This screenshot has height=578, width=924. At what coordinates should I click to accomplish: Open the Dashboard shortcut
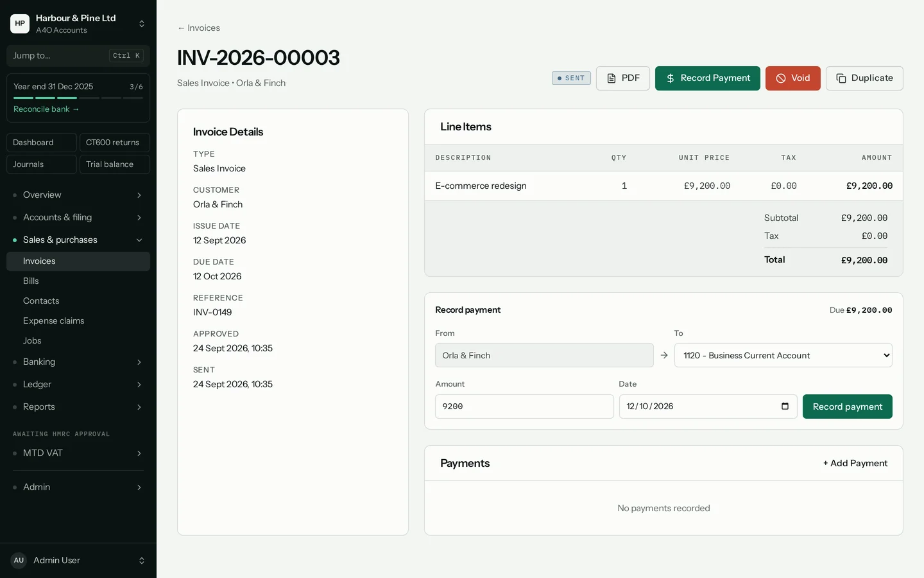(x=42, y=143)
